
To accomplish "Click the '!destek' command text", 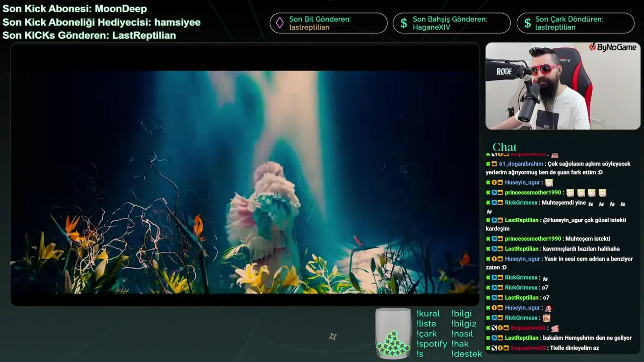I will point(466,354).
